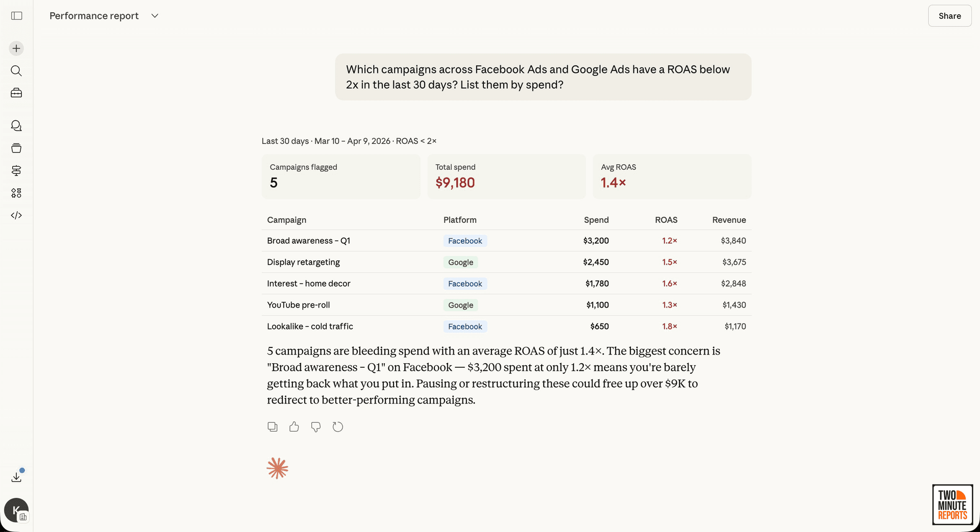
Task: Click the Two Minute Reports logo
Action: 952,504
